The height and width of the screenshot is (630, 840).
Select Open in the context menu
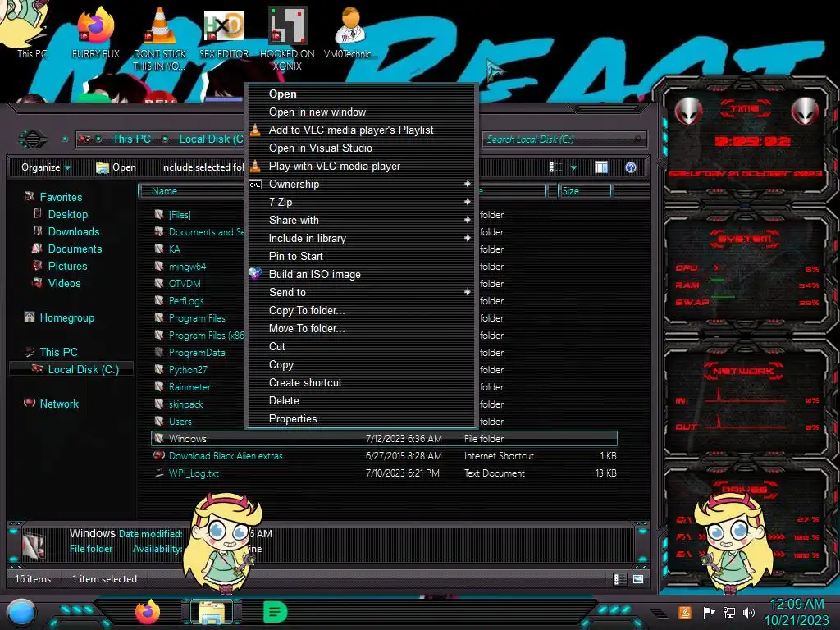[x=361, y=94]
